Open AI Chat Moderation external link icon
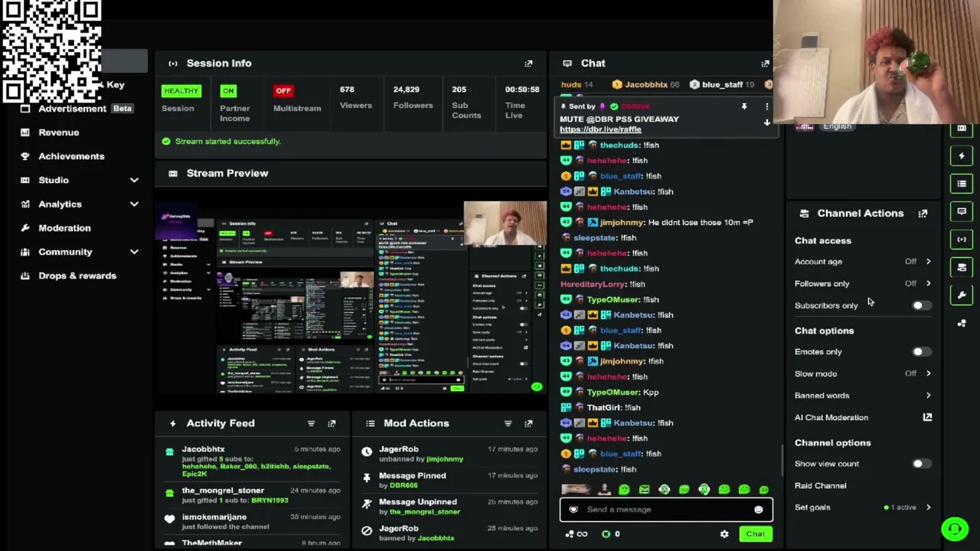 [x=927, y=417]
